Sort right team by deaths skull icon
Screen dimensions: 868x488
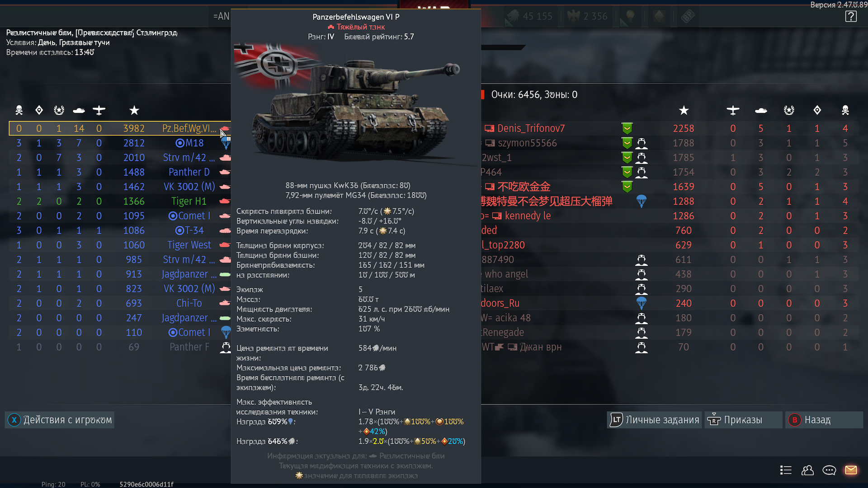pyautogui.click(x=845, y=110)
